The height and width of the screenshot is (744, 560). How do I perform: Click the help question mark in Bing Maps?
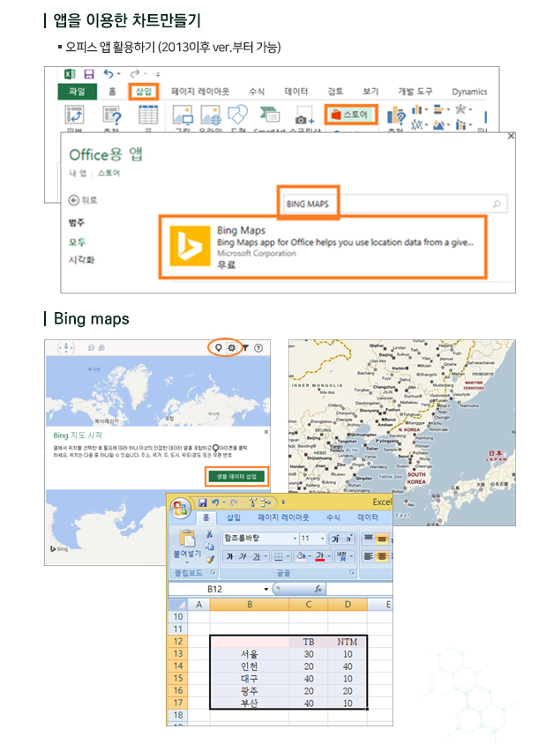(x=258, y=348)
